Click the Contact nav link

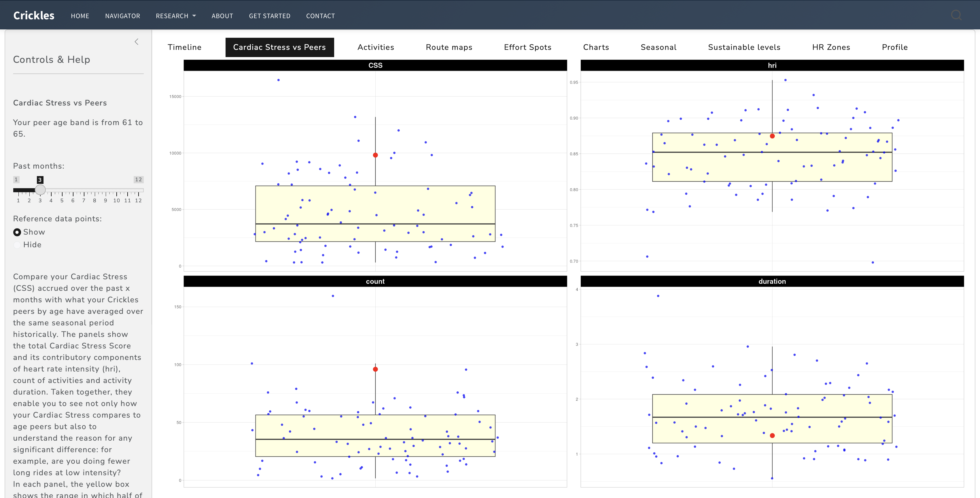point(320,16)
